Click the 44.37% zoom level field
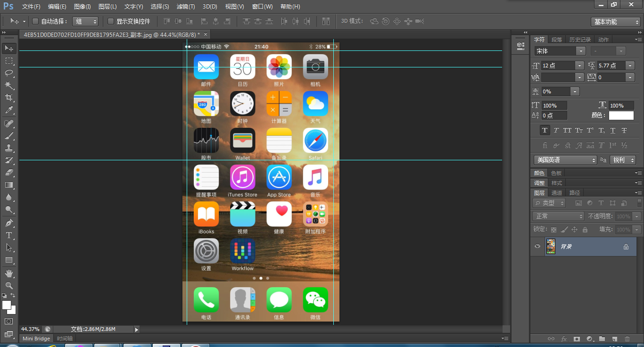The height and width of the screenshot is (347, 644). point(30,329)
